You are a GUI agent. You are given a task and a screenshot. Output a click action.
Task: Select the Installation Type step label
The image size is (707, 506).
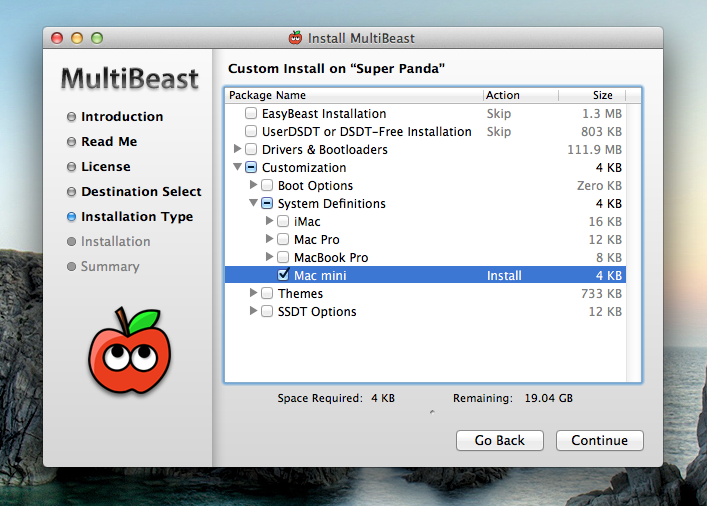(x=137, y=217)
